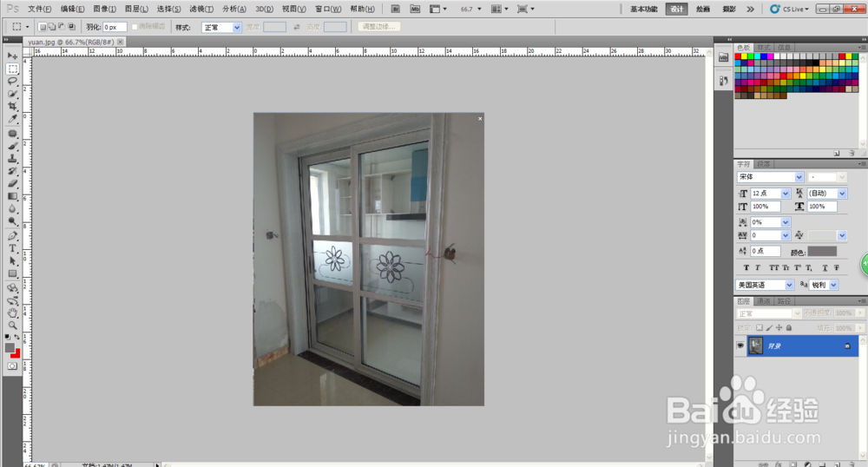
Task: Launch Bridge from the application bar
Action: (395, 9)
